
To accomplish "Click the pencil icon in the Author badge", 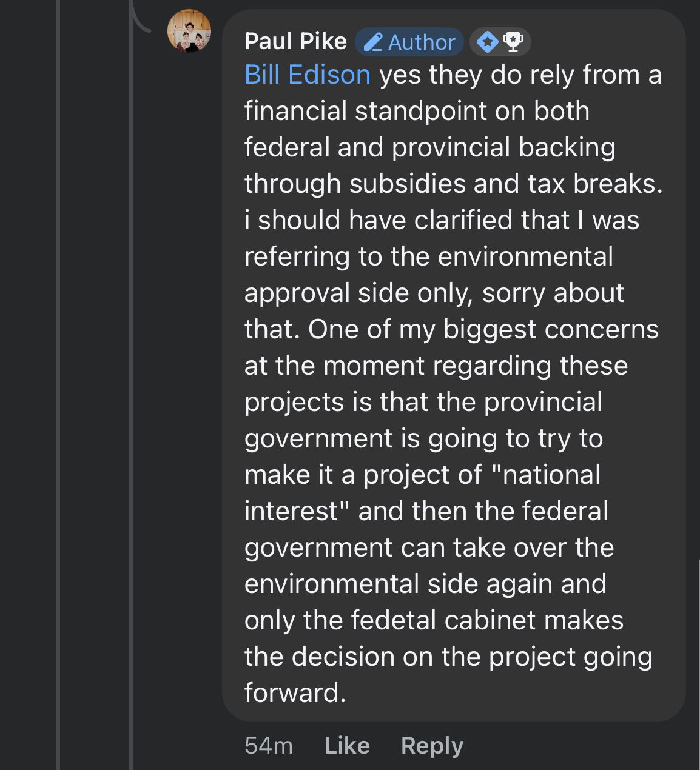I will tap(373, 42).
